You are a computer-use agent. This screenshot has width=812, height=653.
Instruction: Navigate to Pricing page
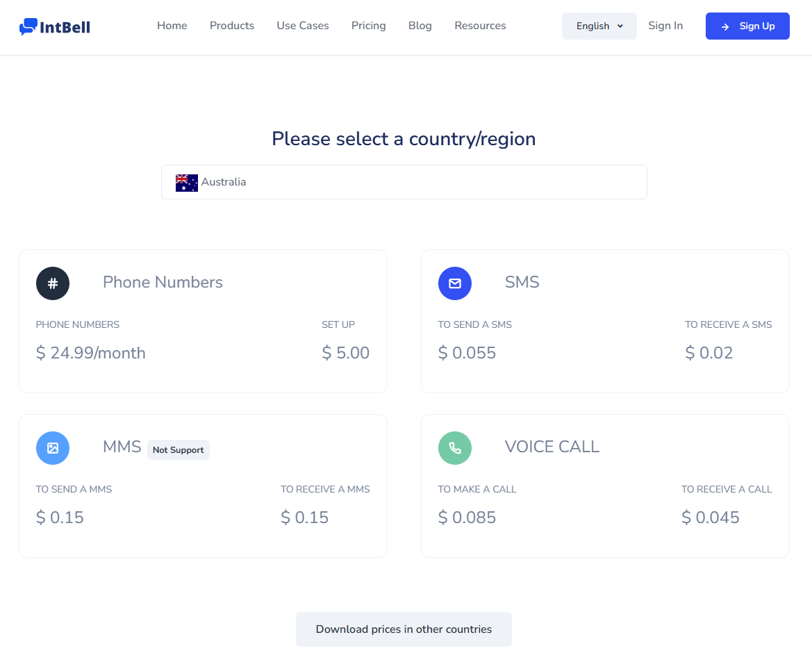click(x=368, y=26)
